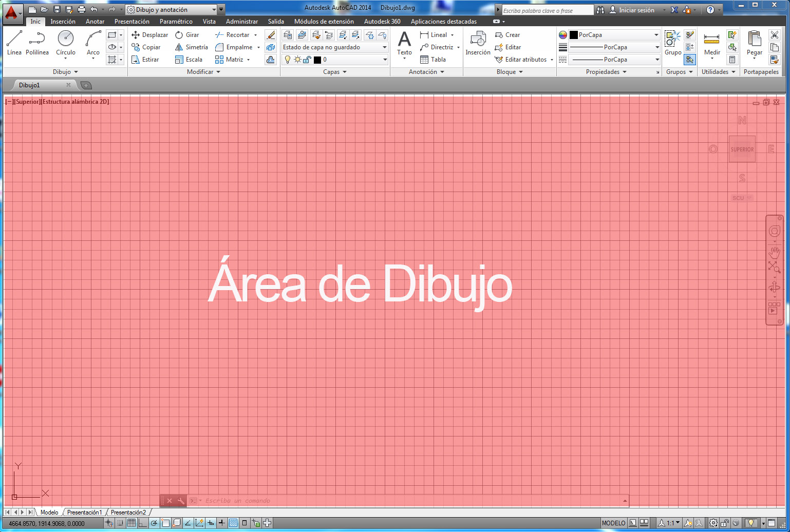This screenshot has height=532, width=790.
Task: Open the workspace dropdown 'Dibujo y anotación'
Action: (x=171, y=10)
